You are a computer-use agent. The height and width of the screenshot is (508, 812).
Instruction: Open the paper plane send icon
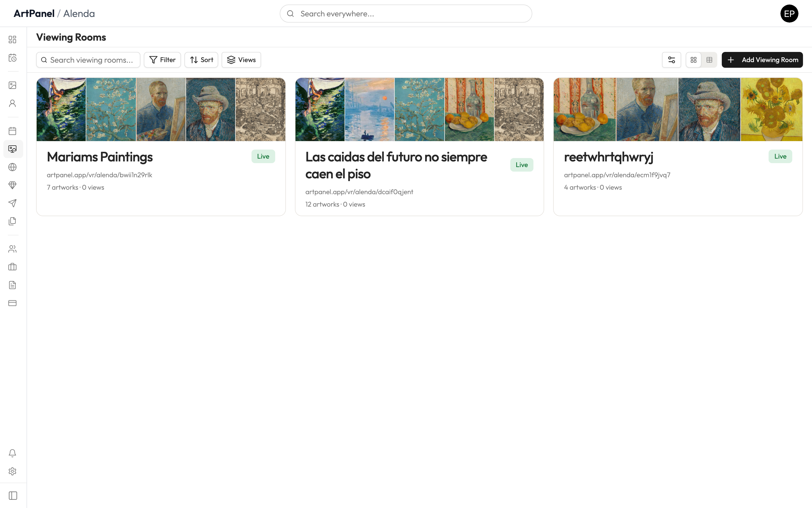[12, 203]
